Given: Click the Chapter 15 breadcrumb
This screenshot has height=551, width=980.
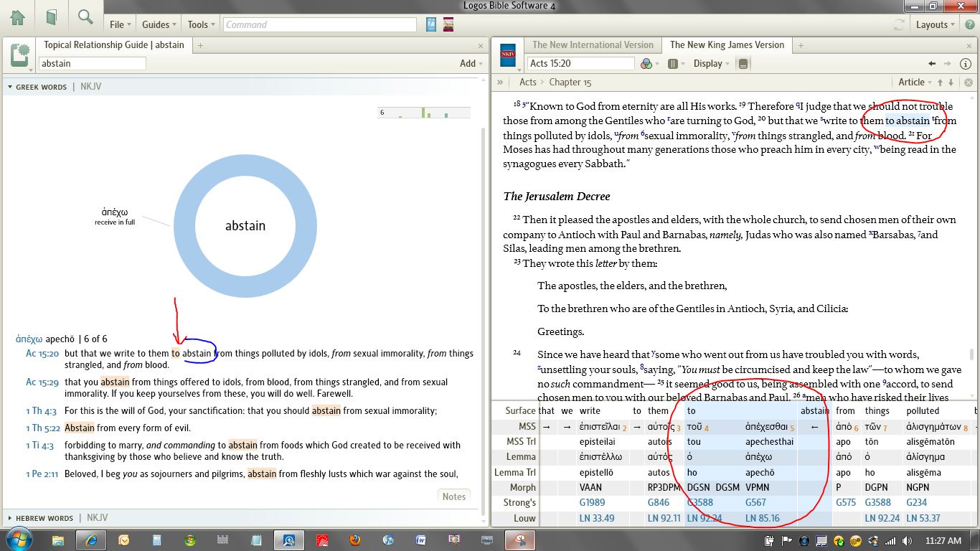Looking at the screenshot, I should (x=570, y=82).
